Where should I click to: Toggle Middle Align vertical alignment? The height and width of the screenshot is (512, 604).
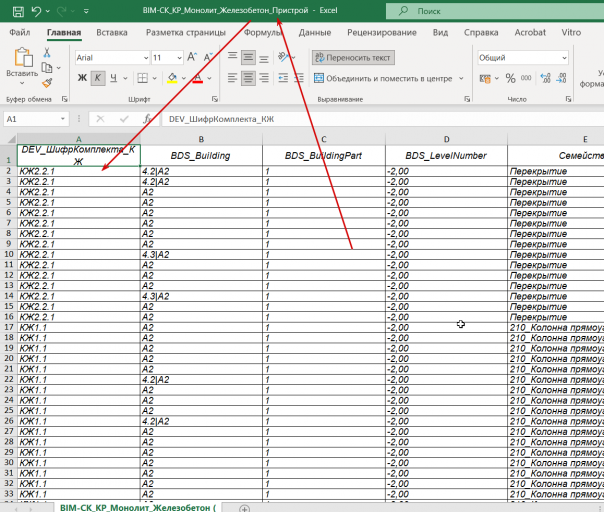(248, 58)
